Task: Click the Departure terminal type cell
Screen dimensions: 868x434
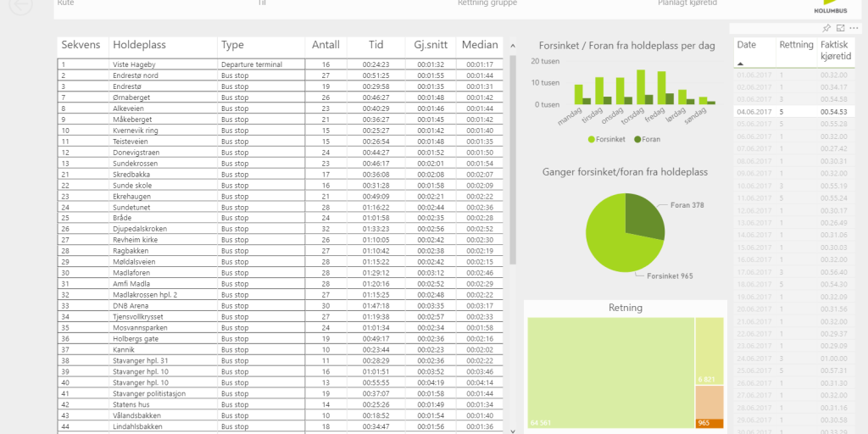Action: [261, 64]
